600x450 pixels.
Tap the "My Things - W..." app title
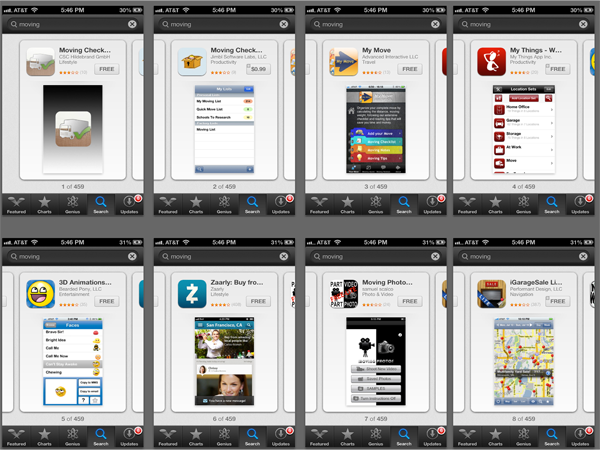point(536,50)
